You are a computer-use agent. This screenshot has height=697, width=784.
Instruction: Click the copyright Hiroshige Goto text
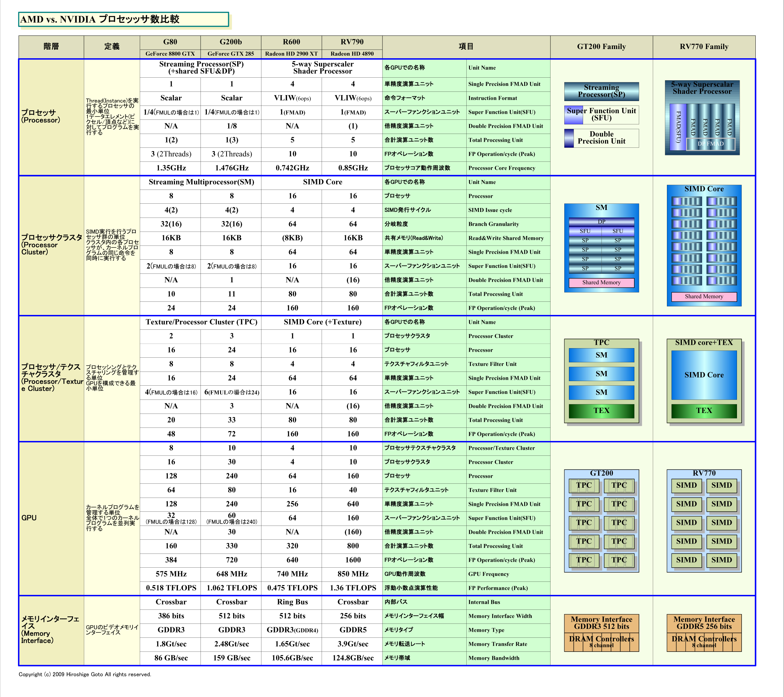pyautogui.click(x=85, y=674)
